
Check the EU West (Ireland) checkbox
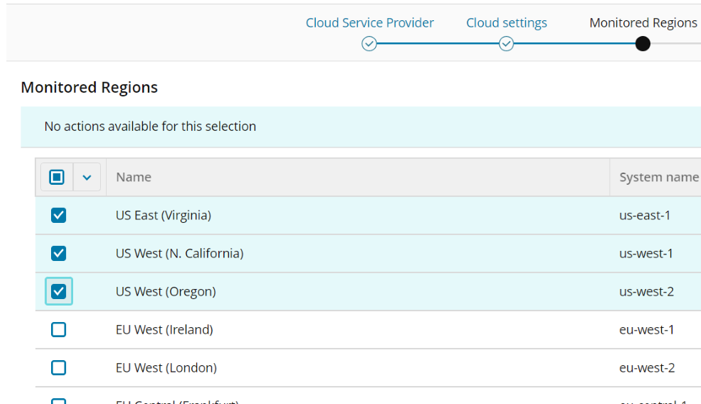point(58,329)
